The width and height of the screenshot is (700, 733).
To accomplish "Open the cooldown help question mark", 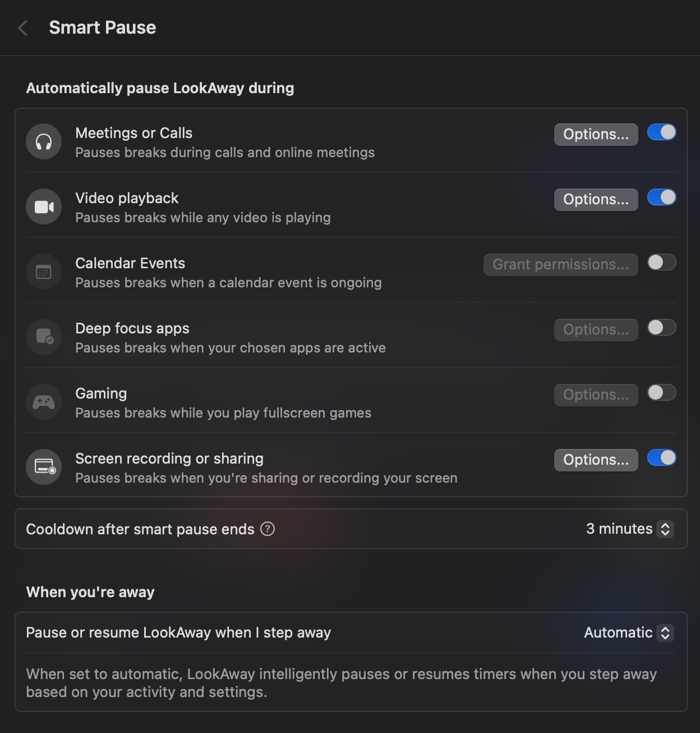I will tap(268, 529).
